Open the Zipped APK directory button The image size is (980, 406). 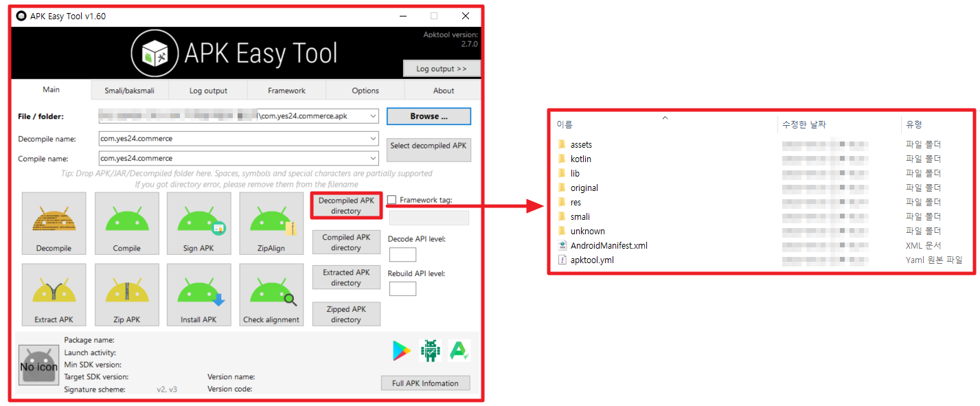pos(346,314)
